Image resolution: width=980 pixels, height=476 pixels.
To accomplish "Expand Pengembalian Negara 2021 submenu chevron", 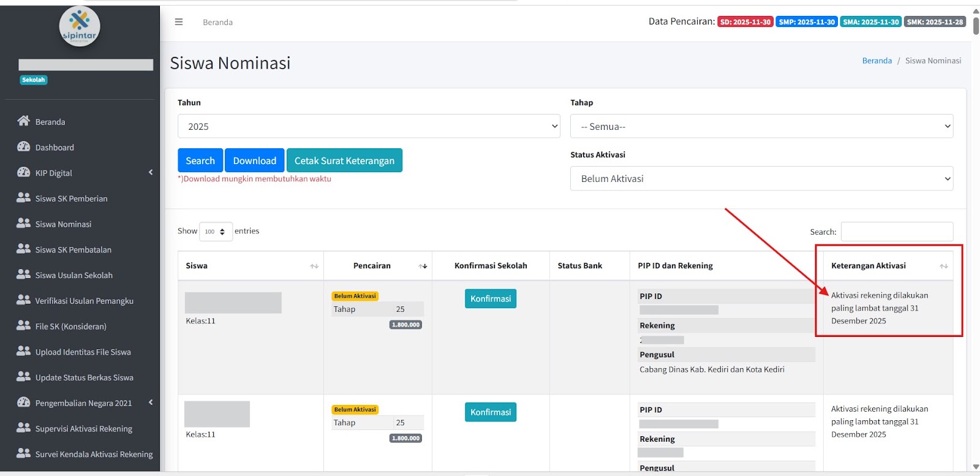I will point(151,402).
